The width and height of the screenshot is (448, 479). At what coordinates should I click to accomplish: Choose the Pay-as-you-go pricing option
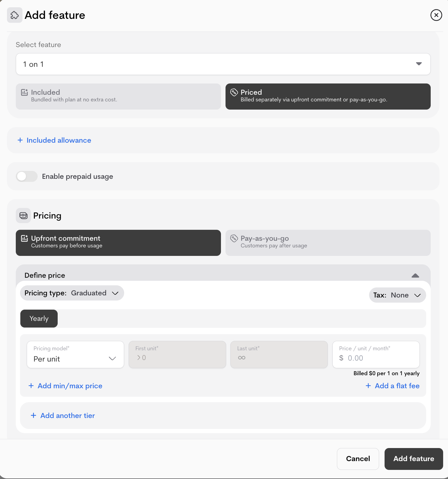[x=328, y=243]
